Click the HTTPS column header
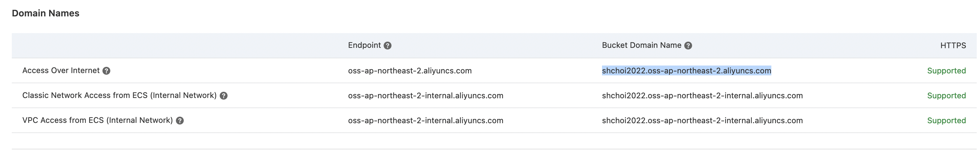 (x=953, y=46)
